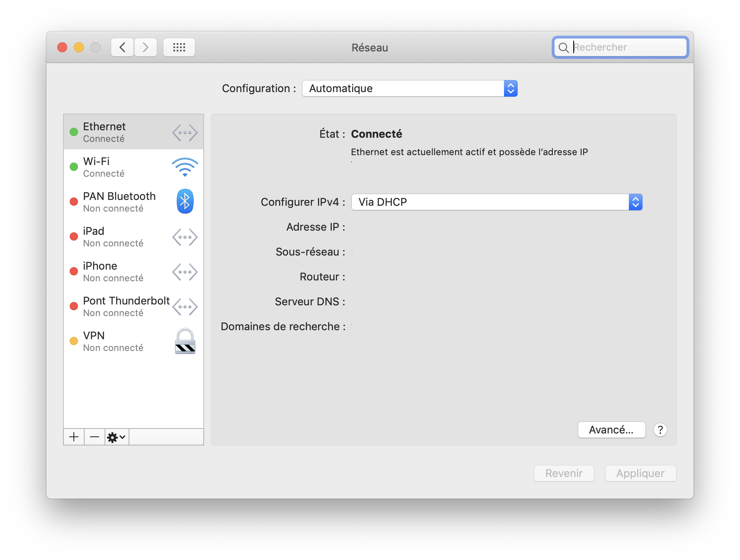740x560 pixels.
Task: Open the show-all preferences grid icon
Action: [179, 47]
